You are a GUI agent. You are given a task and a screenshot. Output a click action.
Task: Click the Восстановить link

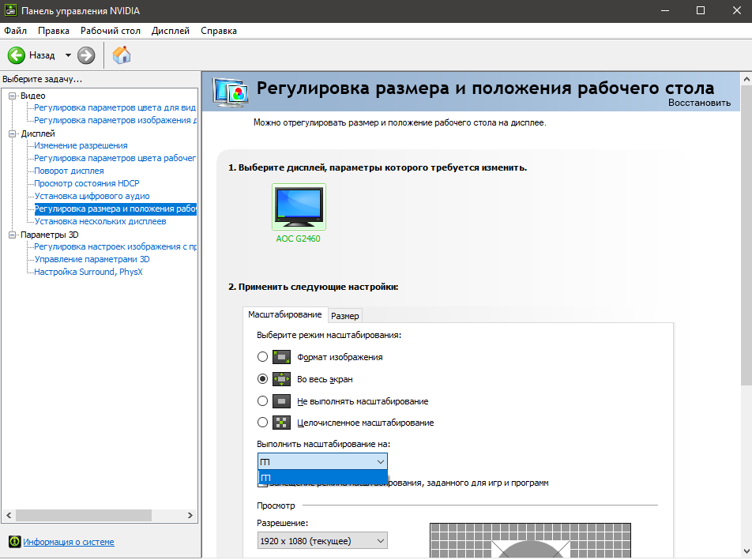pos(699,103)
